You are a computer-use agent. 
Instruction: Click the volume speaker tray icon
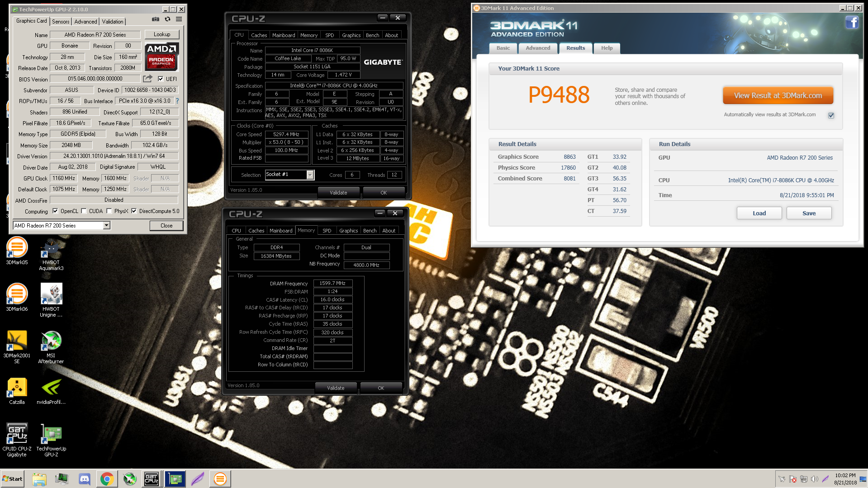(815, 479)
